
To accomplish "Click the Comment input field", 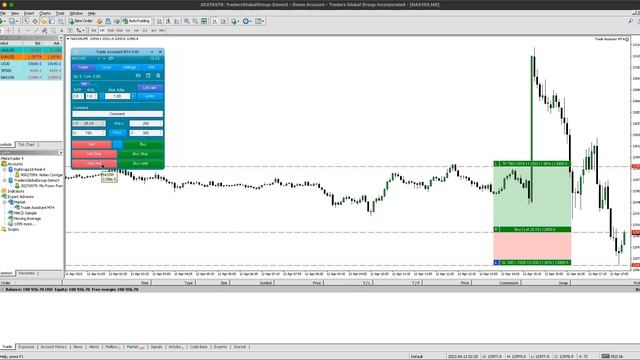I will click(118, 114).
